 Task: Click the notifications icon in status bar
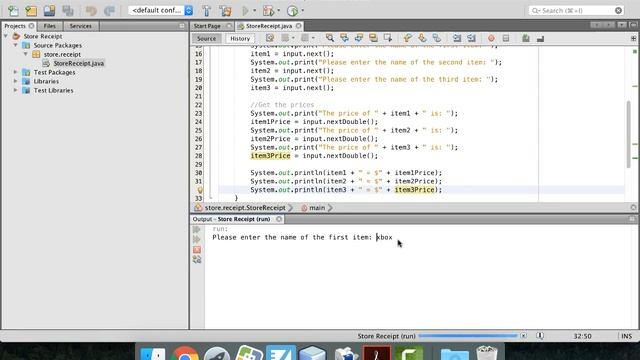click(540, 336)
